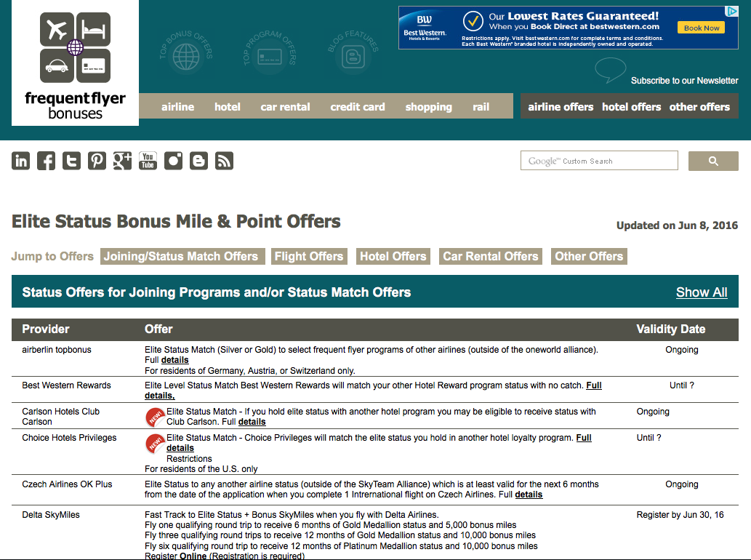Open the Blogger social icon
Image resolution: width=751 pixels, height=560 pixels.
pyautogui.click(x=198, y=161)
